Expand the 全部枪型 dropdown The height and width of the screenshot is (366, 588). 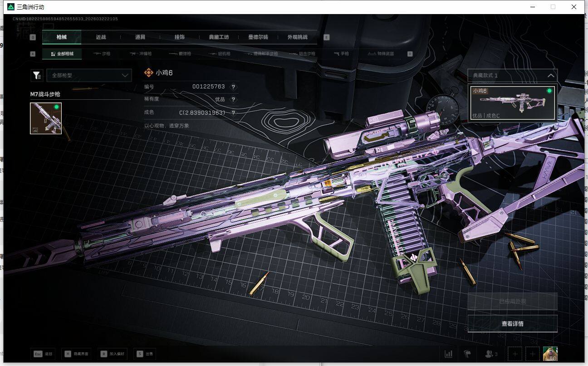tap(89, 75)
